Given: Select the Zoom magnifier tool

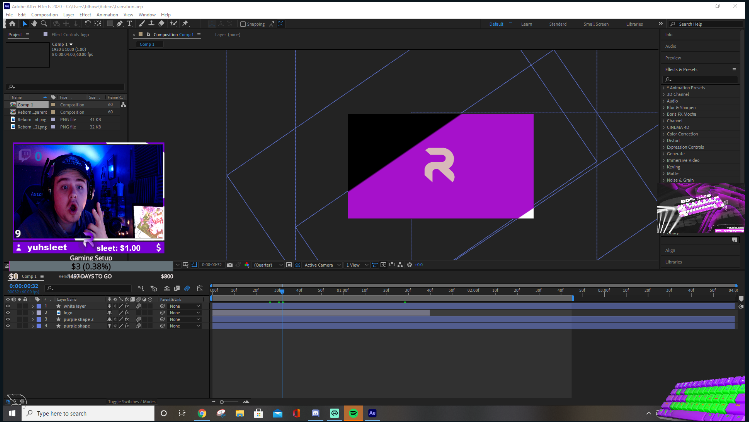Looking at the screenshot, I should point(43,23).
